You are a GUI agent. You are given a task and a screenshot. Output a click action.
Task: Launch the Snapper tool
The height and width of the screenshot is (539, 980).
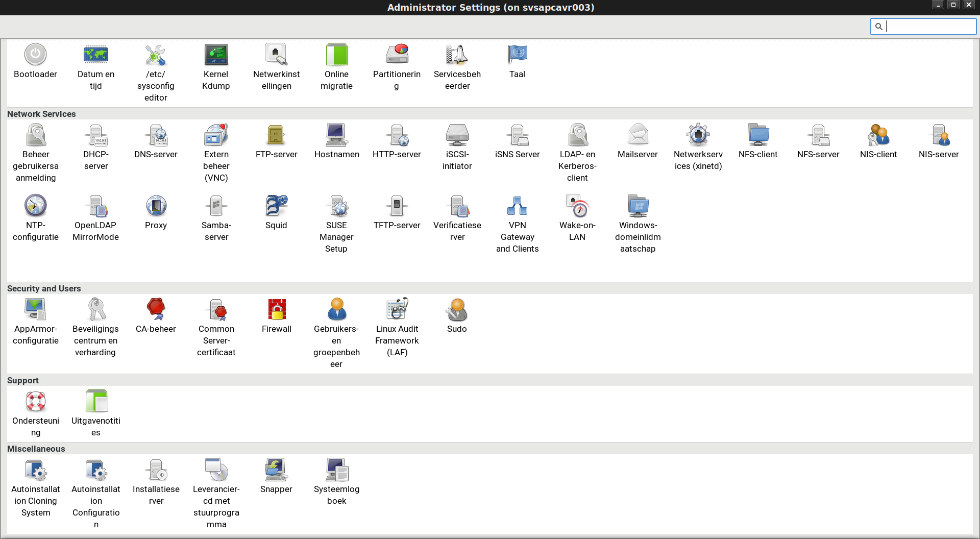coord(276,469)
